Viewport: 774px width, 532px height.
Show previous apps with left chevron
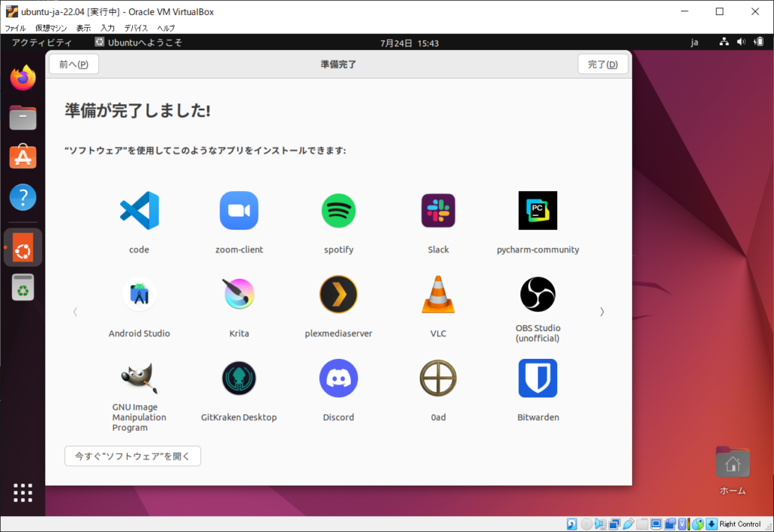(x=76, y=312)
